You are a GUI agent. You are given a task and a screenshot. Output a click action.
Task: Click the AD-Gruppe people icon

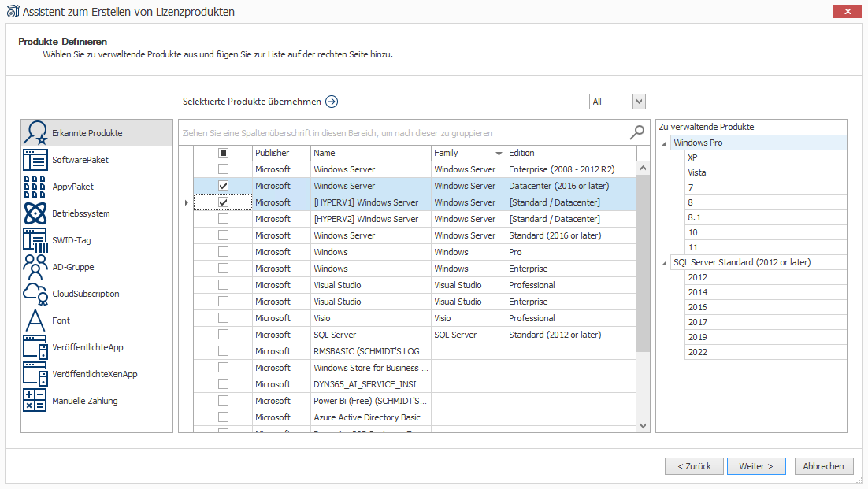click(35, 267)
